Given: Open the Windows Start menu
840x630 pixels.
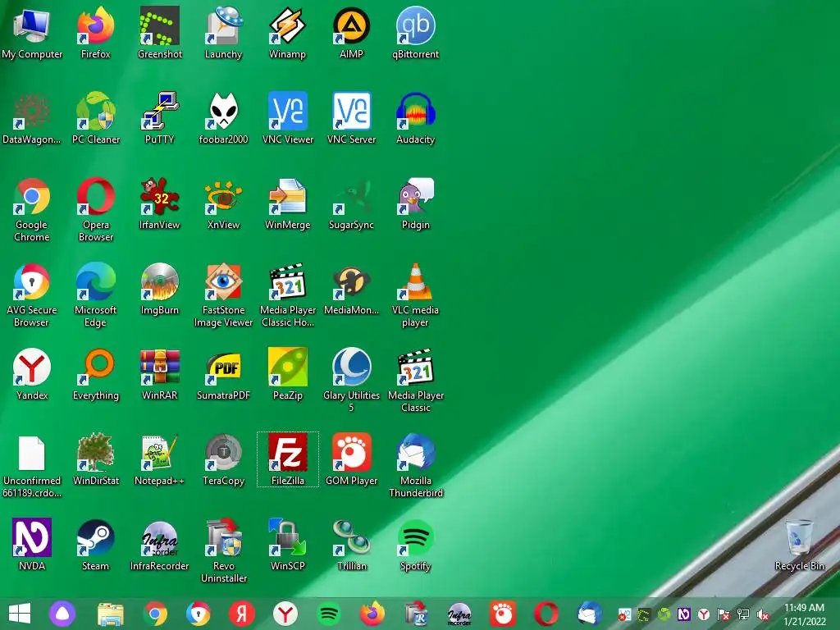Looking at the screenshot, I should point(20,614).
